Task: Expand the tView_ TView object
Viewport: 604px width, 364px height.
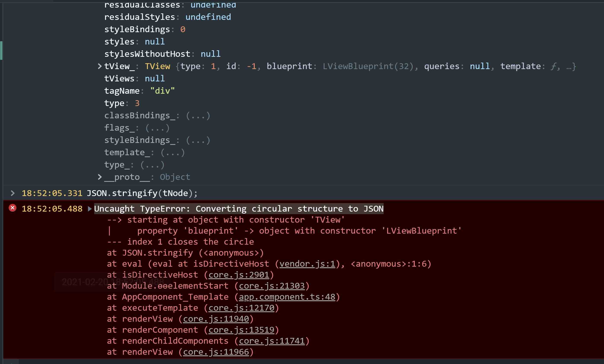Action: (x=100, y=66)
